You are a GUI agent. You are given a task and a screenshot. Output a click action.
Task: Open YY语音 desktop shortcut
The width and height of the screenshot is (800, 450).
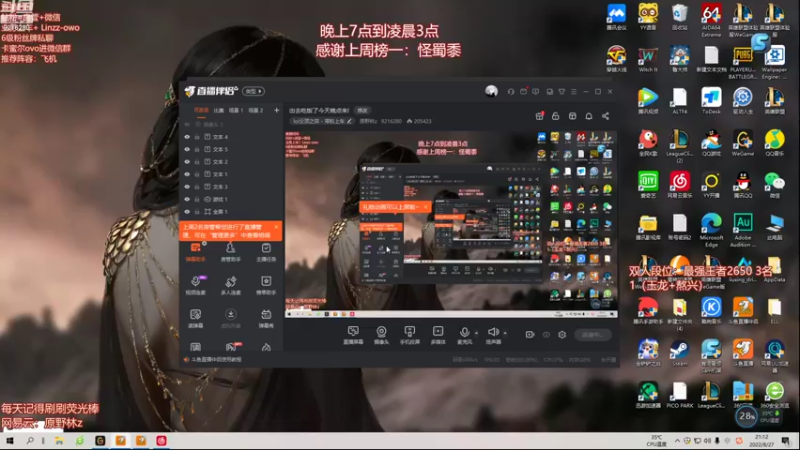[648, 17]
